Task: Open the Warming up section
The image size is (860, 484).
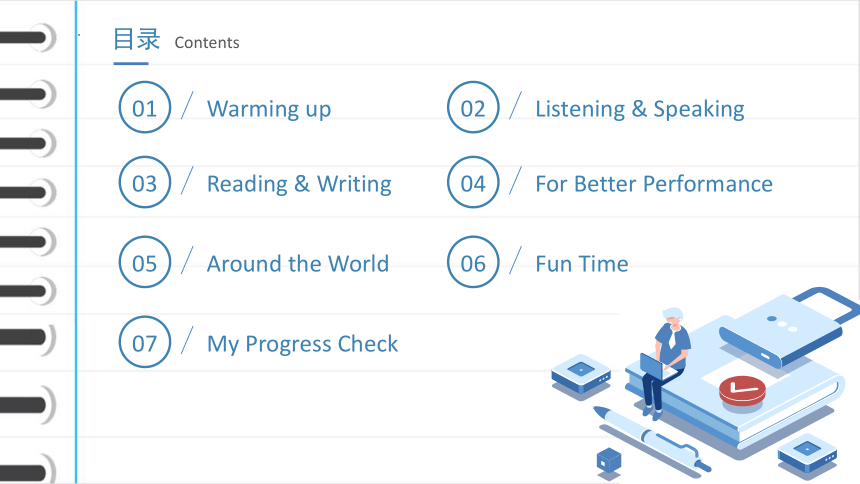Action: [269, 109]
